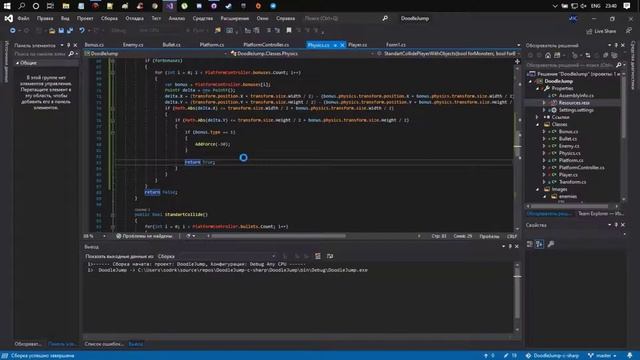Select Physics.cs in Solution Explorer
The image size is (640, 360).
click(569, 153)
